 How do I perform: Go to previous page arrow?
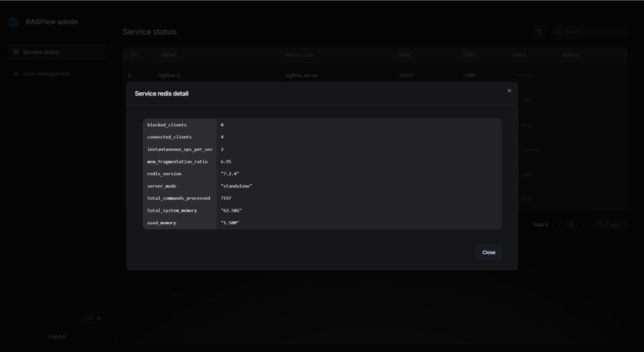(x=559, y=225)
